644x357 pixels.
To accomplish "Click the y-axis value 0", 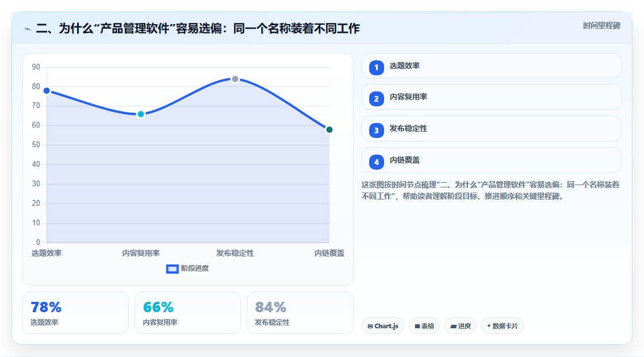I will (x=38, y=243).
